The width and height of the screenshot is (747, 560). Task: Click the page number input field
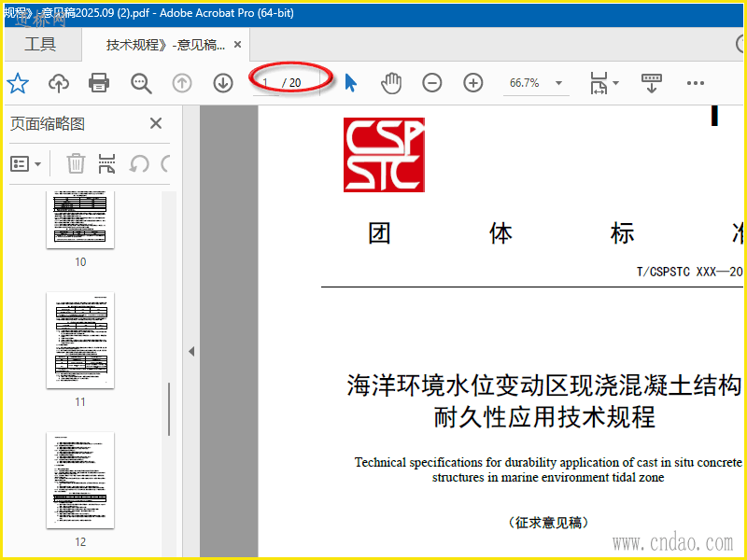click(x=267, y=83)
